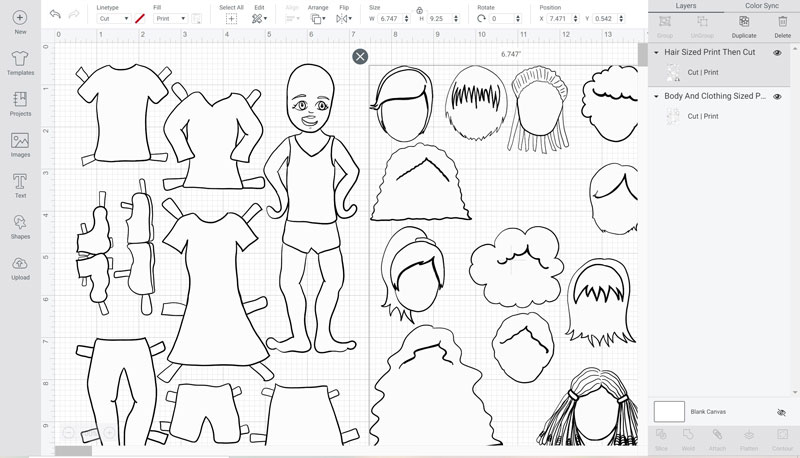800x458 pixels.
Task: Zoom in the canvas with plus button
Action: click(109, 433)
